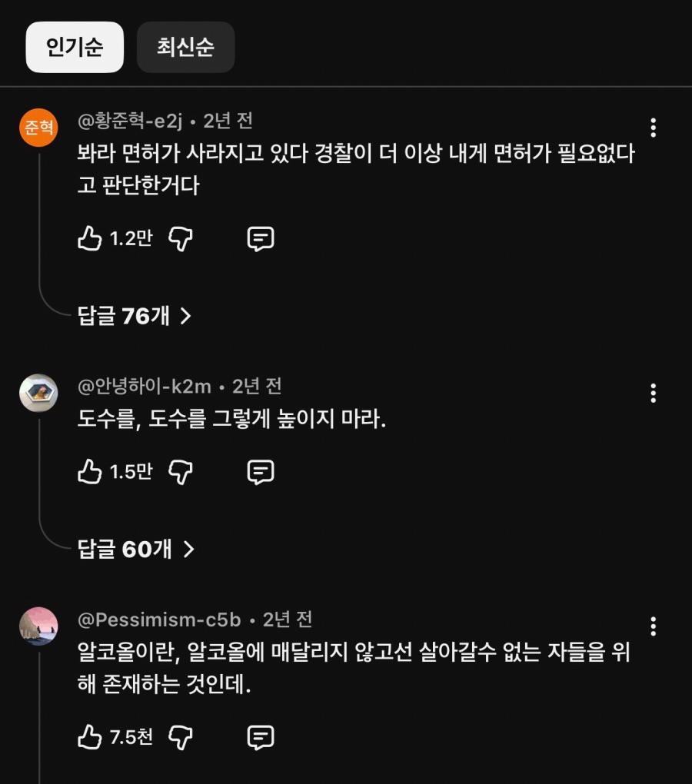Image resolution: width=692 pixels, height=784 pixels.
Task: Open the @Pessimism-c5b channel link
Action: [159, 620]
